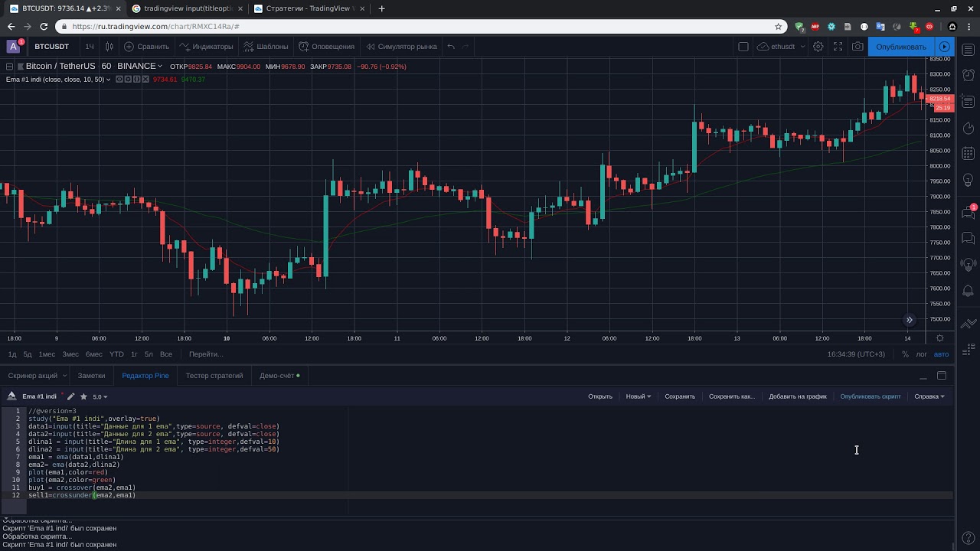This screenshot has height=551, width=980.
Task: Toggle percent scale on price axis
Action: [905, 354]
